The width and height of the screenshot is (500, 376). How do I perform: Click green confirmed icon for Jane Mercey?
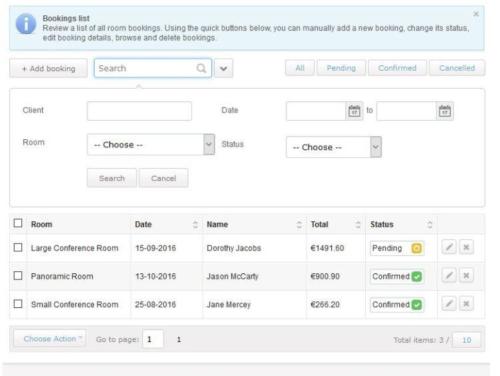417,305
